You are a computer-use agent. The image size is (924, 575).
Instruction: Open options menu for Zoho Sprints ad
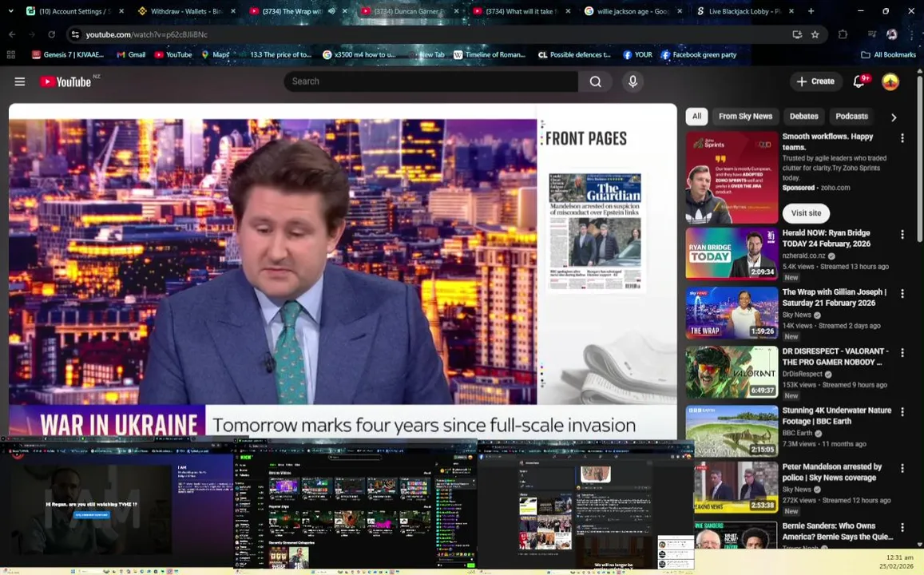(902, 138)
